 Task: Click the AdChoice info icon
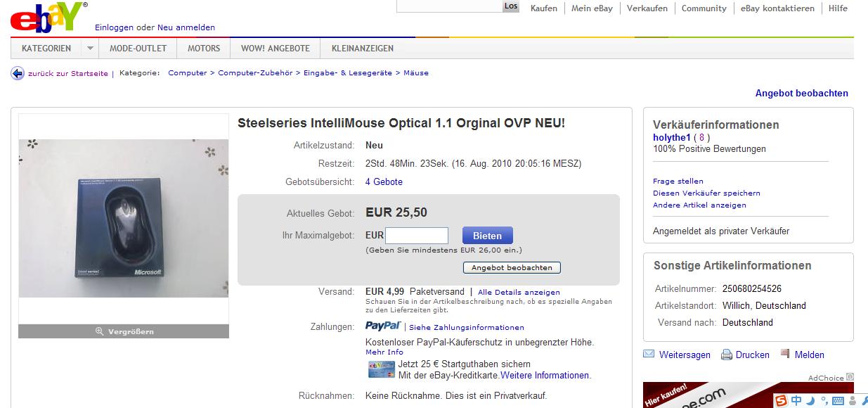point(850,377)
